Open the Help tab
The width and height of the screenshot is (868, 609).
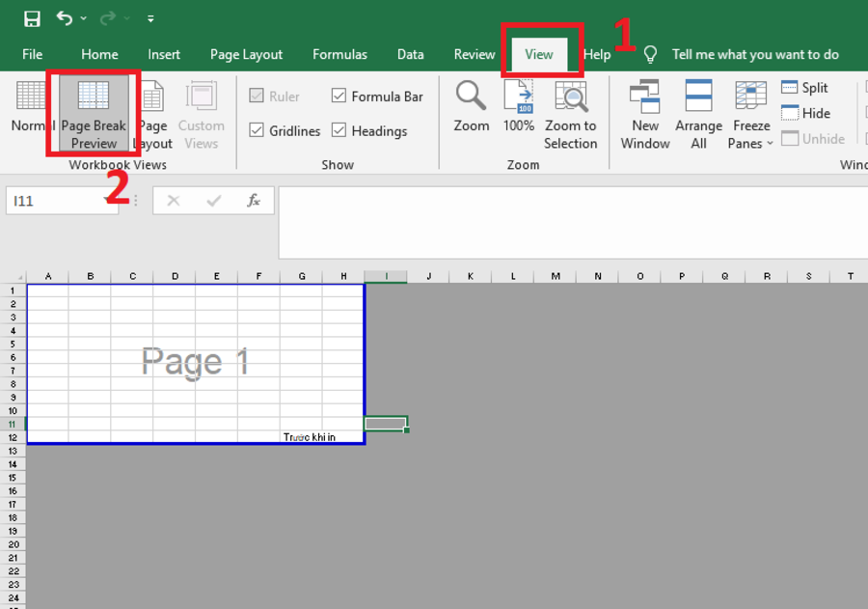pos(597,54)
